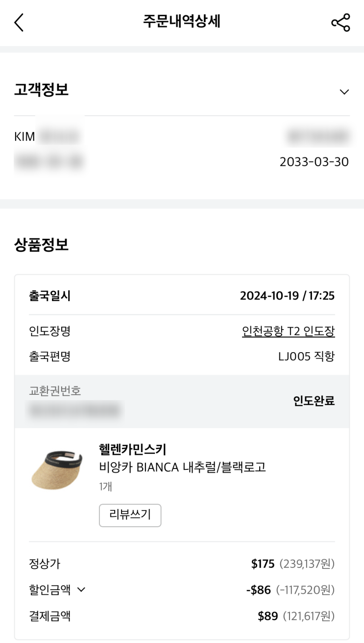Tap the departure date 2024-10-19 / 17:25

[287, 296]
